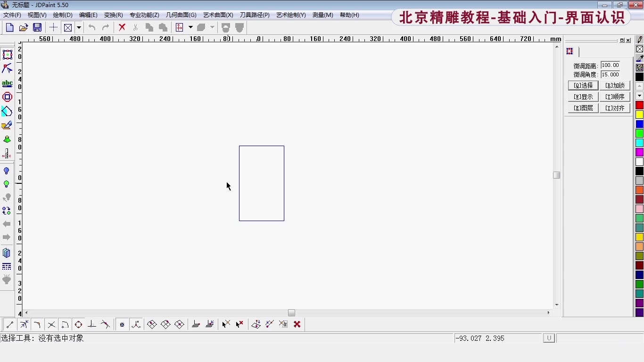Select the node edit tool in left toolbar

(7, 69)
